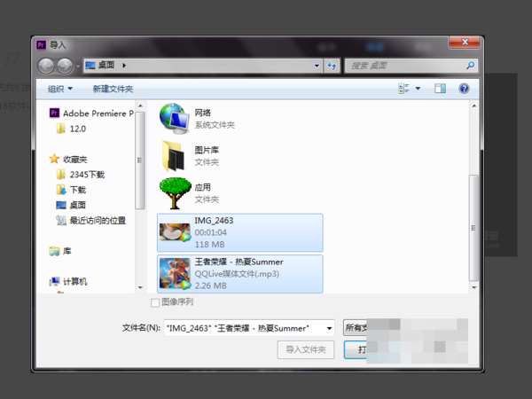
Task: Click file list scrollbar up arrow
Action: 474,106
